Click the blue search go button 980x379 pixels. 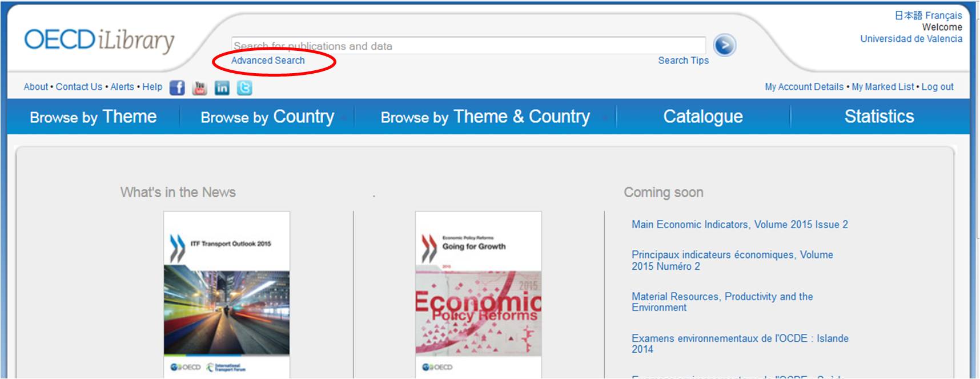pos(725,45)
